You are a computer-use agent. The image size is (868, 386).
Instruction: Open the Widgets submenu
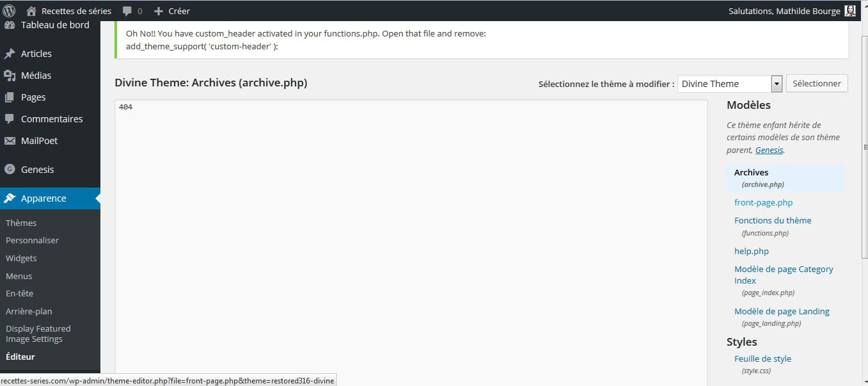click(x=21, y=259)
